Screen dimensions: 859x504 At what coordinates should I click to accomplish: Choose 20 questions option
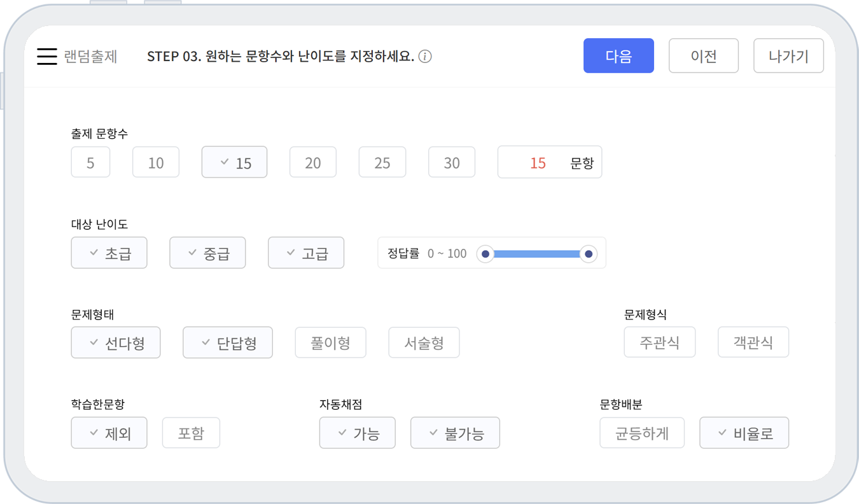312,163
